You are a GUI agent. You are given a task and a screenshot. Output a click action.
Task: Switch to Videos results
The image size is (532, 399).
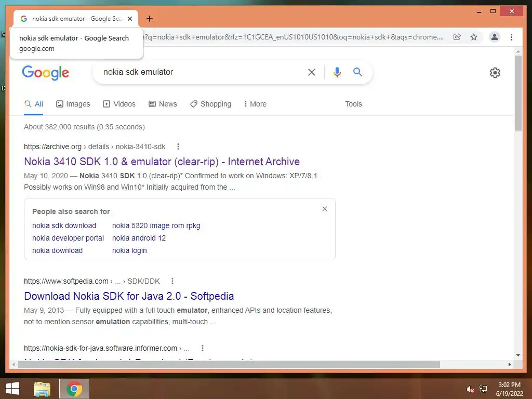tap(119, 104)
